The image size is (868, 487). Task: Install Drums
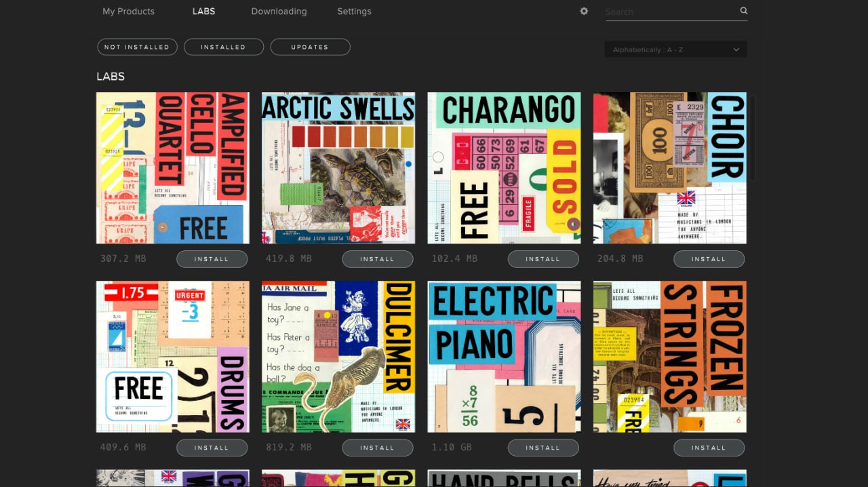[x=212, y=448]
